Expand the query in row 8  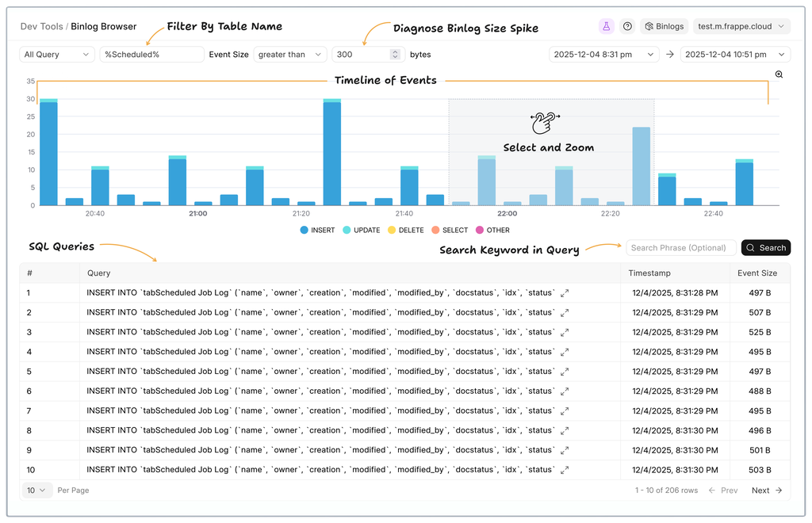pos(565,430)
